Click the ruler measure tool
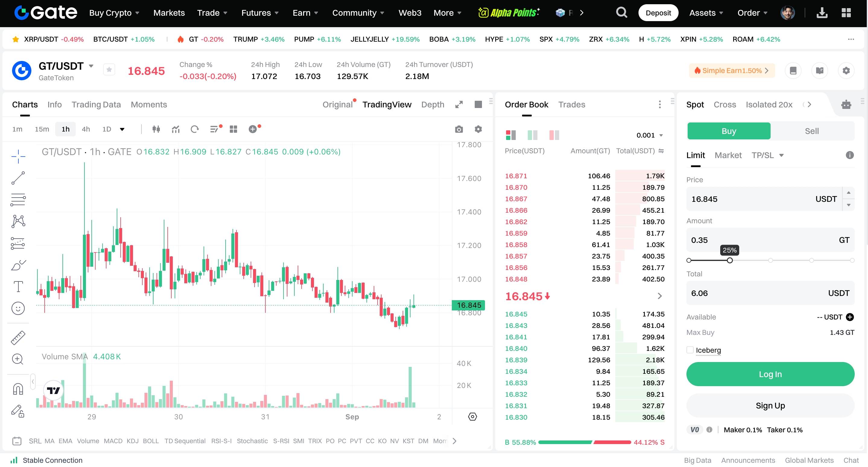 pyautogui.click(x=18, y=337)
